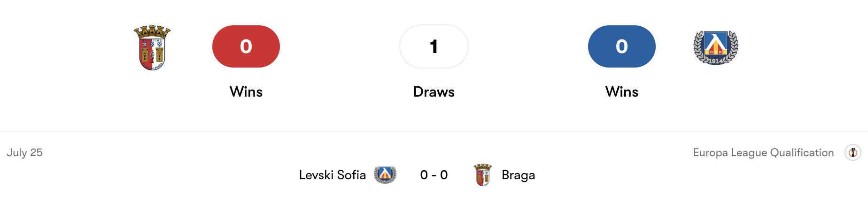Click the small Levski Sofia badge in match row
Image resolution: width=868 pixels, height=197 pixels.
[385, 175]
